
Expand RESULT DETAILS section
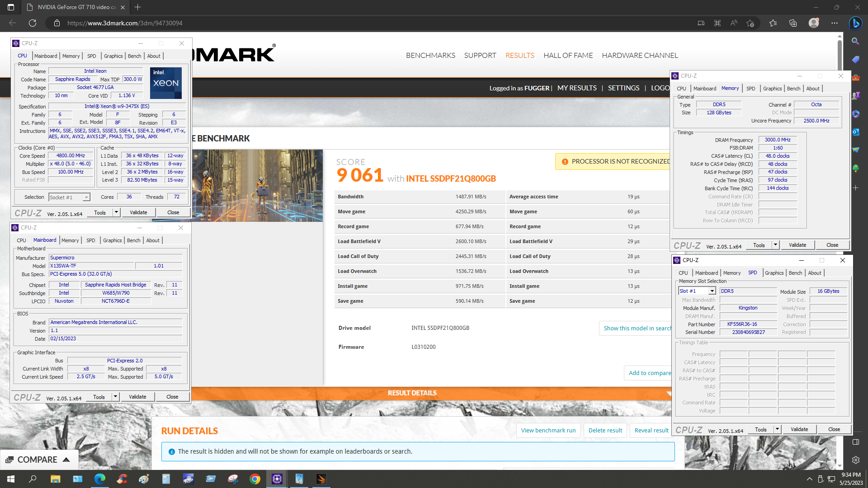point(412,393)
